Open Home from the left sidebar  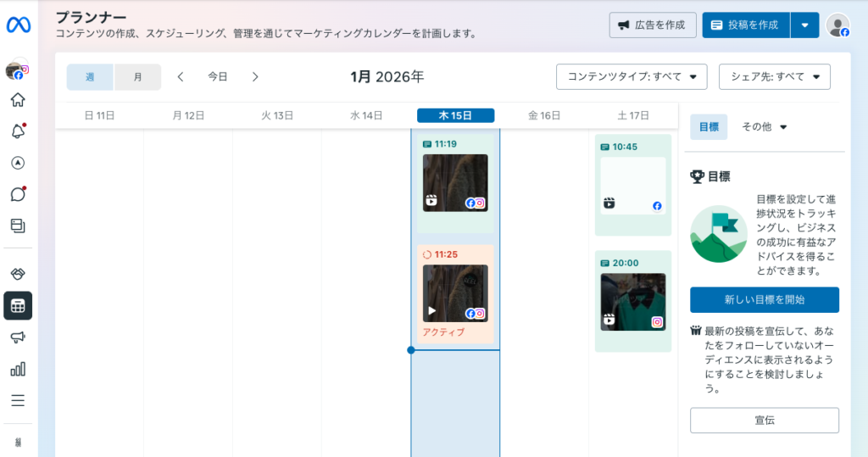click(x=18, y=100)
